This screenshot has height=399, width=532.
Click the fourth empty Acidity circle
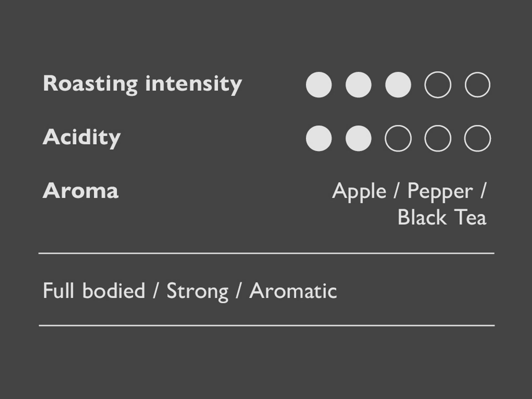pos(438,138)
